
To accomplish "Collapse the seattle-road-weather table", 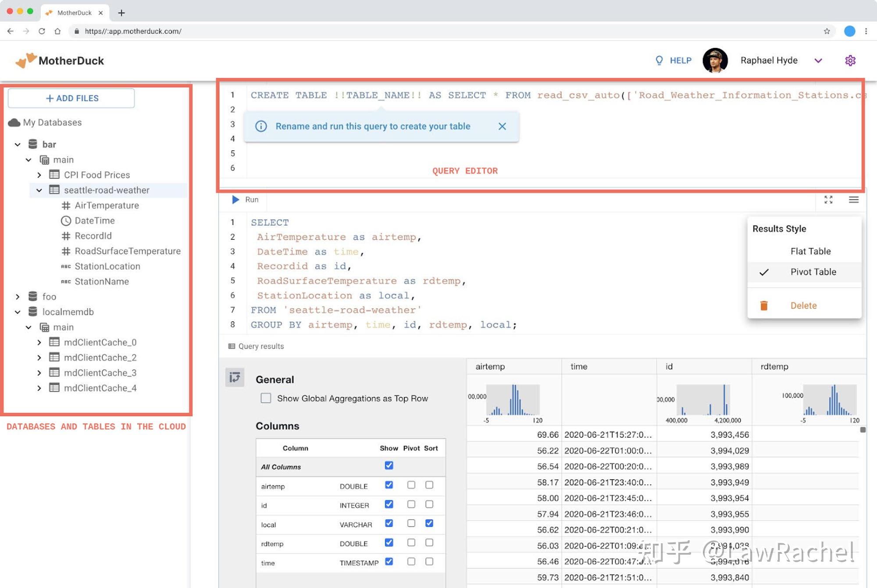I will (39, 190).
